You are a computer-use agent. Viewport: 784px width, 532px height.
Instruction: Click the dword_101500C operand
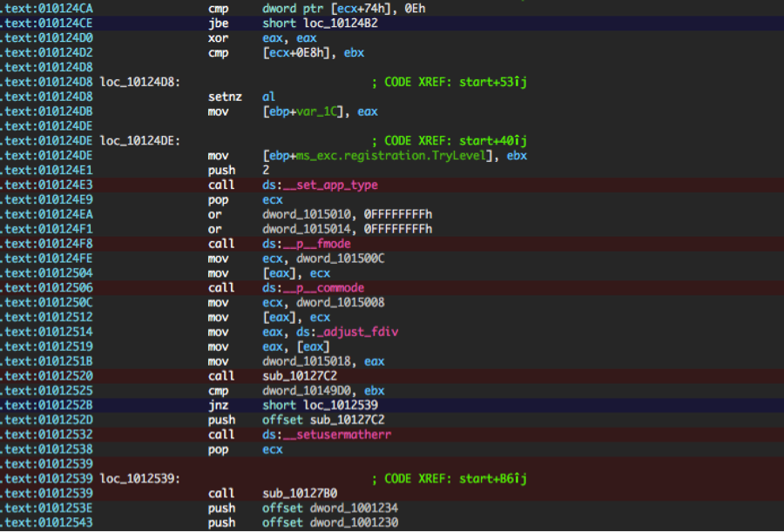(x=341, y=259)
